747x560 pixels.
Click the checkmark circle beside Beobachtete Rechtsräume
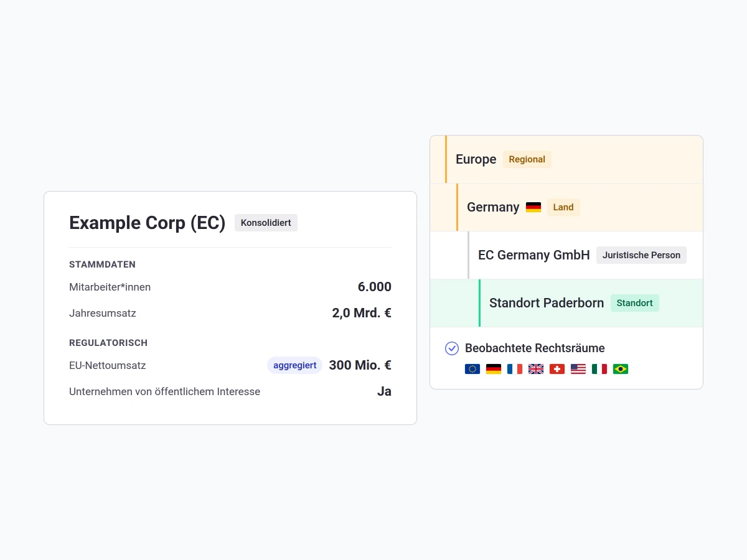[452, 348]
